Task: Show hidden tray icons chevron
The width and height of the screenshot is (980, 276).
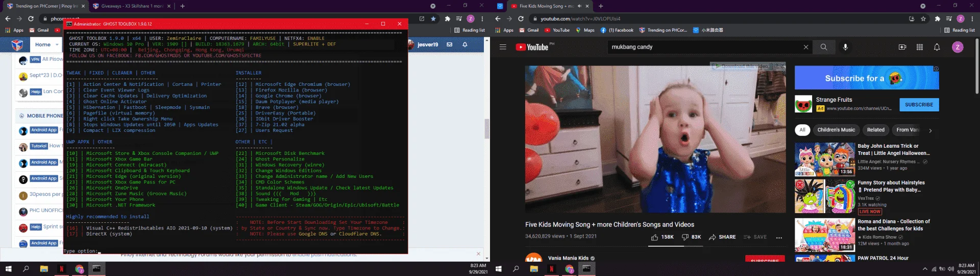Action: [925, 269]
